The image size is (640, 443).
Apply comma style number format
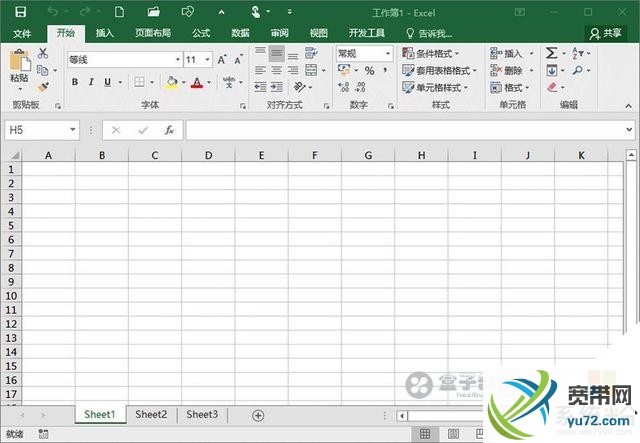coord(385,70)
